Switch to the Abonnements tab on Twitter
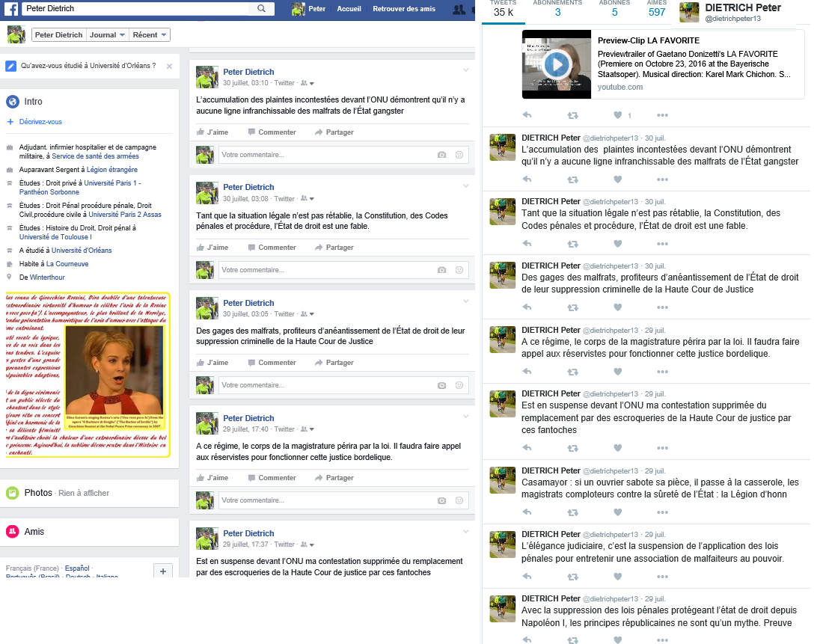826x644 pixels. 557,8
